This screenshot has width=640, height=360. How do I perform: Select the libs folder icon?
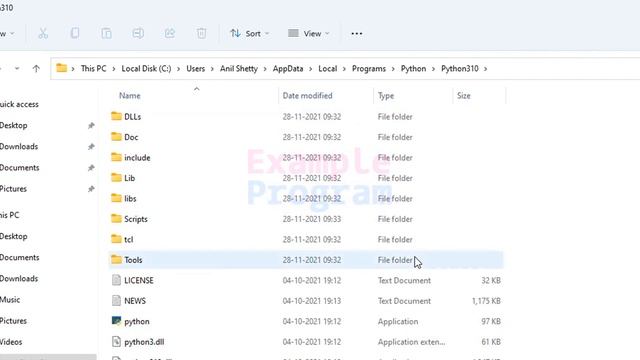click(116, 198)
